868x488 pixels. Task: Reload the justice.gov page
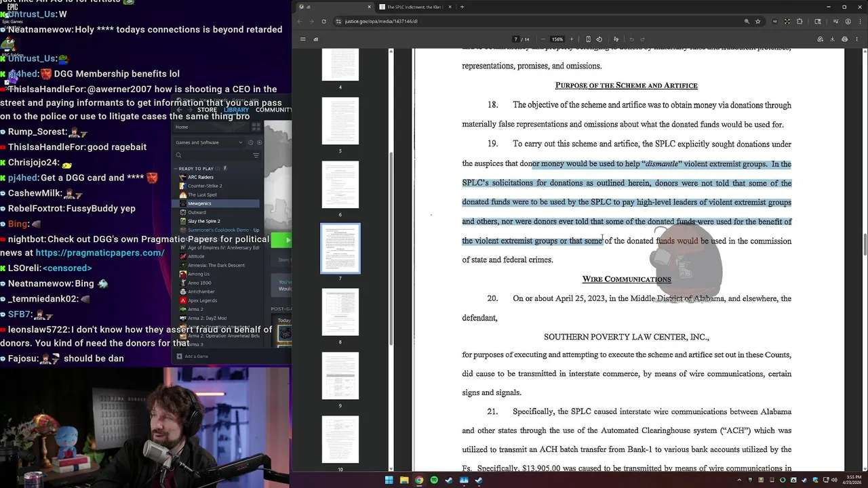click(323, 21)
